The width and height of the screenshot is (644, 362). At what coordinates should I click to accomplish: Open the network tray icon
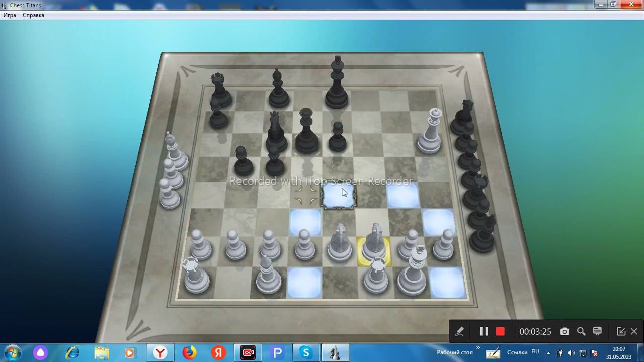point(583,353)
